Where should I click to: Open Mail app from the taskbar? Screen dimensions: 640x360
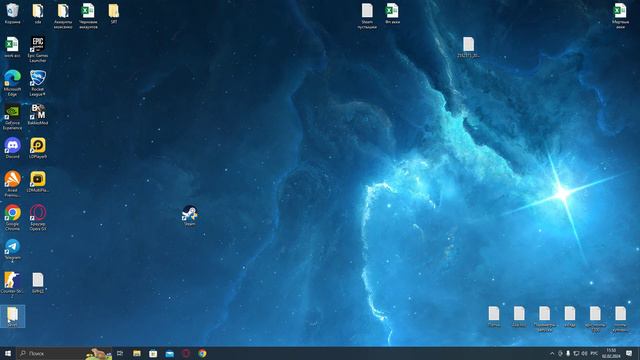click(169, 353)
